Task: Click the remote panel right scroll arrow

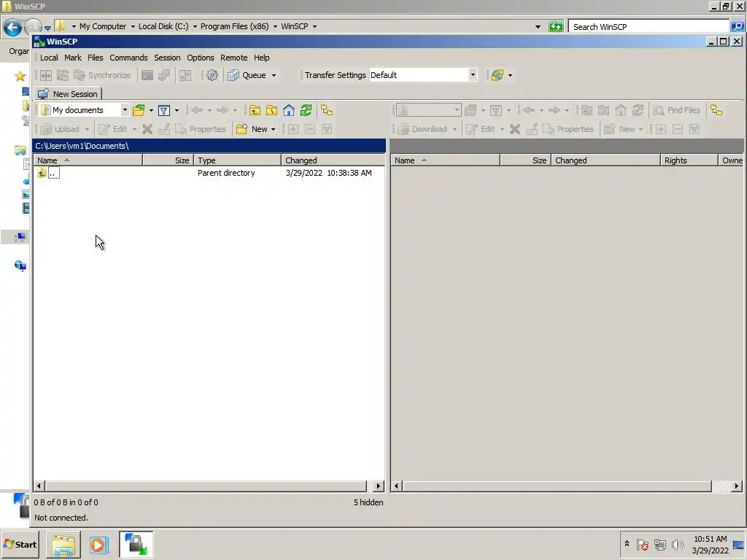Action: point(737,486)
